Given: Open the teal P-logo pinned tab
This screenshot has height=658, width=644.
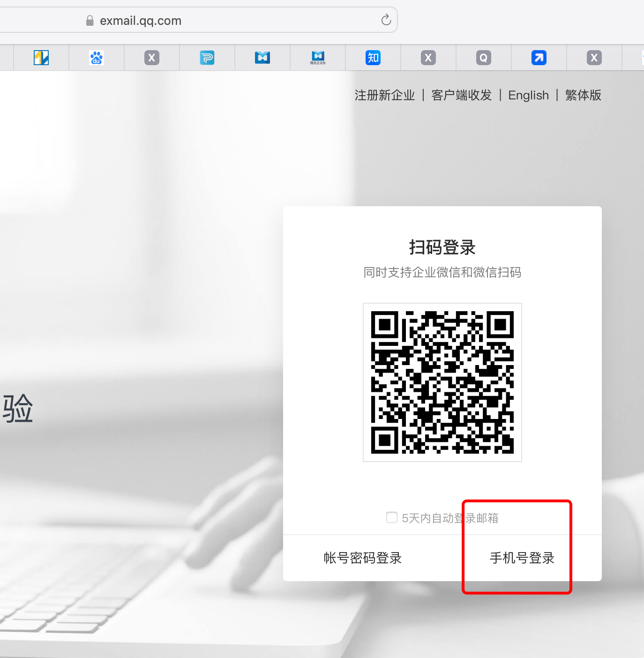Looking at the screenshot, I should coord(207,58).
